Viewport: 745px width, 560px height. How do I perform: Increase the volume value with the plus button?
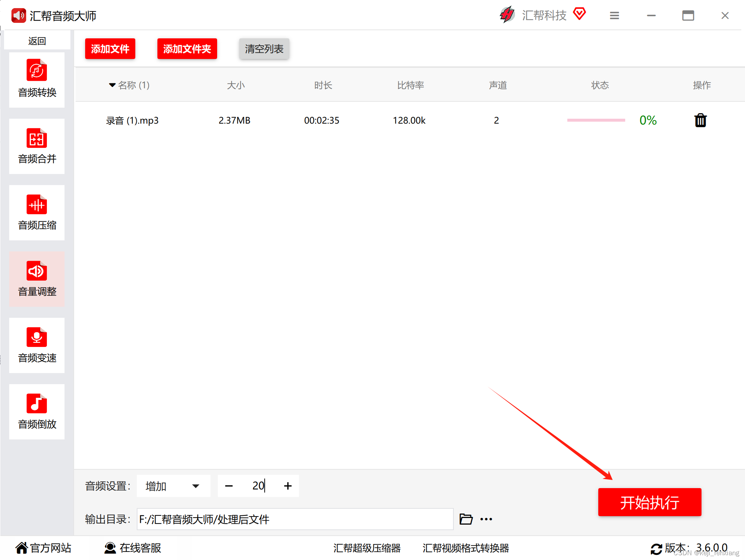[288, 486]
